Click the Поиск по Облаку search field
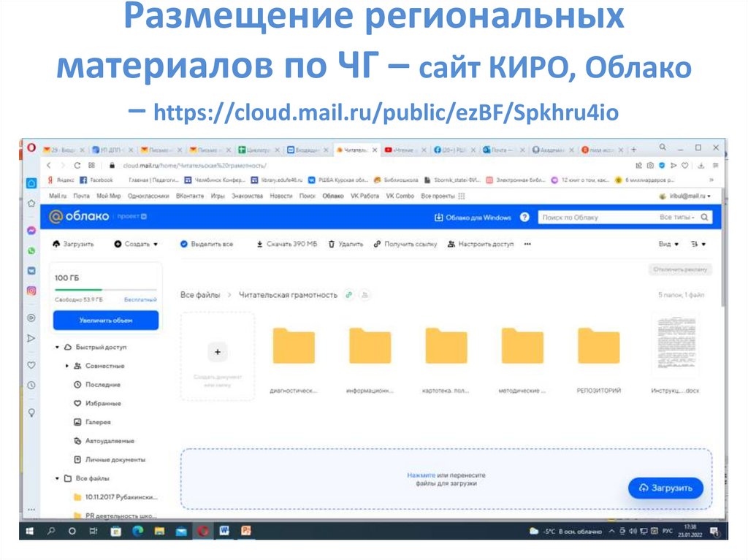Screen dimensions: 748x560 [x=595, y=218]
